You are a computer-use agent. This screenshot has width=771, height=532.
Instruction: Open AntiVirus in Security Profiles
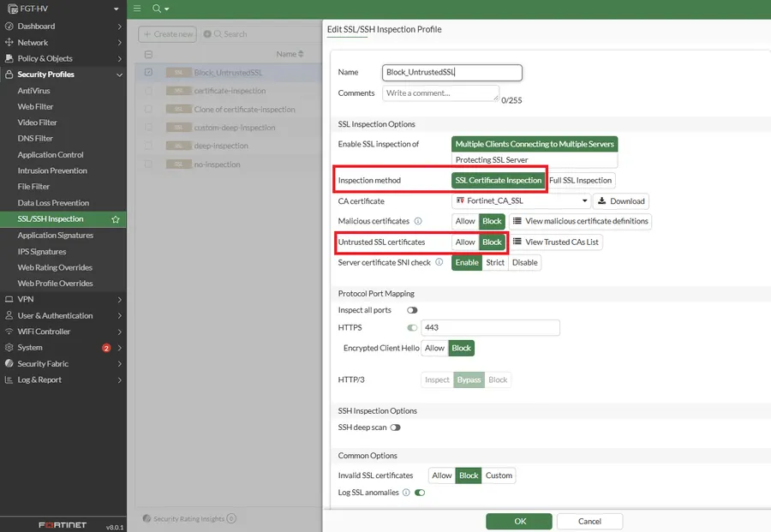pyautogui.click(x=33, y=91)
